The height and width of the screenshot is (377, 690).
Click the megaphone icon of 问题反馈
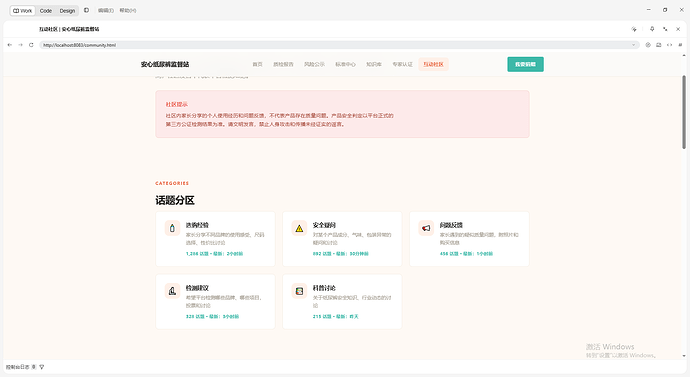[x=426, y=228]
